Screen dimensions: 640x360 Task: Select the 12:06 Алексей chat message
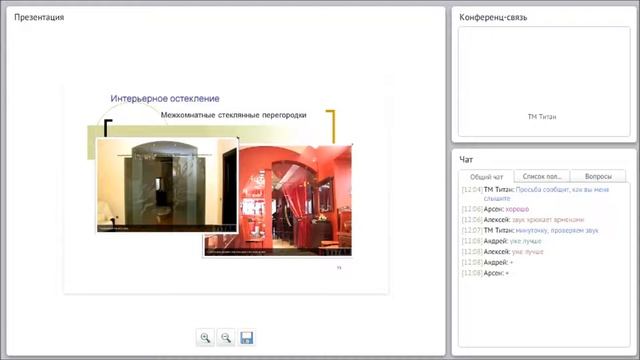pyautogui.click(x=523, y=220)
